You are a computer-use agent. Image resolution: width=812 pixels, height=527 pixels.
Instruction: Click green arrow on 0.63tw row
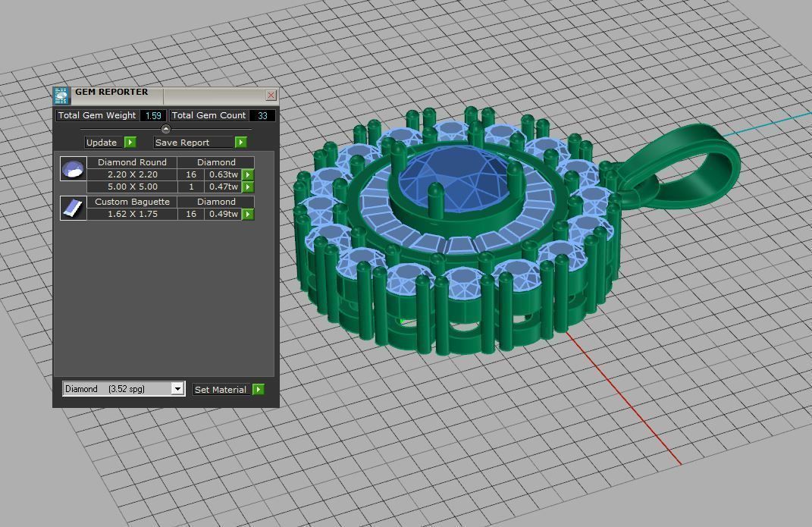point(248,175)
